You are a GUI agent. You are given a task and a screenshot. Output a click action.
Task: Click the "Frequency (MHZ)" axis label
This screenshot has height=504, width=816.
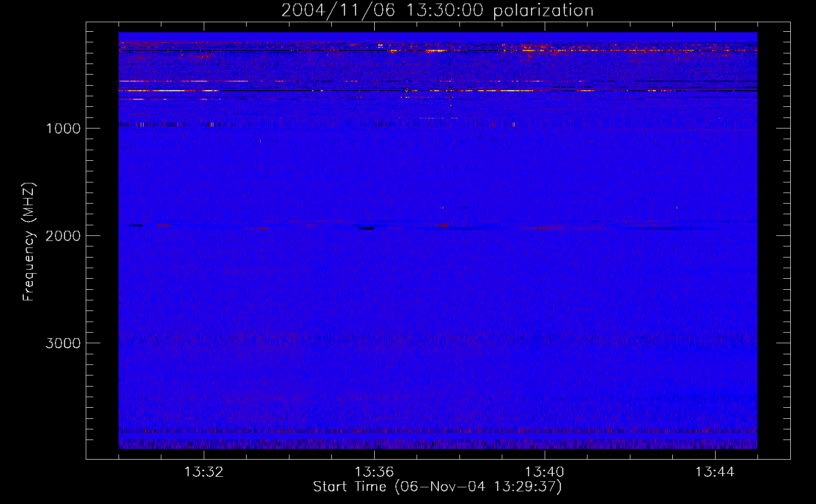29,242
